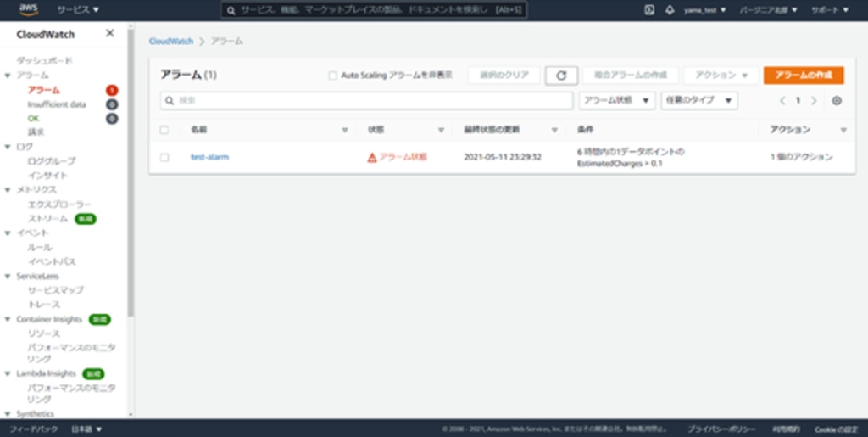Open the Cookie の設定 footer link

(836, 429)
